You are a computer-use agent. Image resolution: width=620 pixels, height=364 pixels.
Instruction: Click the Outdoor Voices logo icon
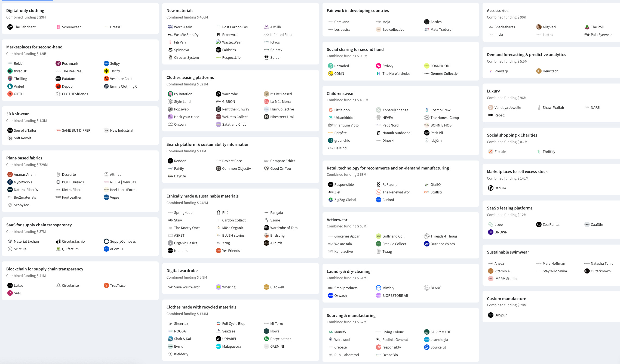coord(427,244)
